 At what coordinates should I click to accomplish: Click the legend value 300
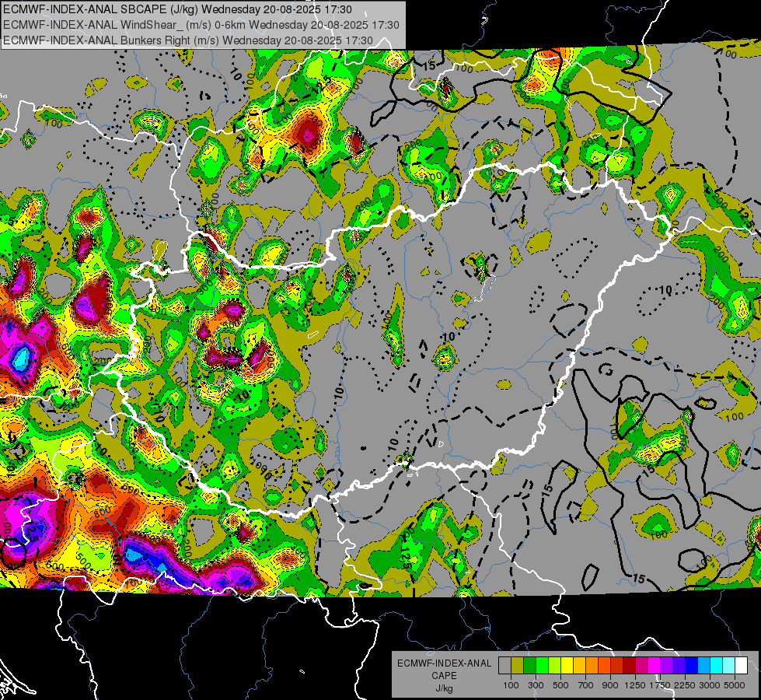[536, 685]
